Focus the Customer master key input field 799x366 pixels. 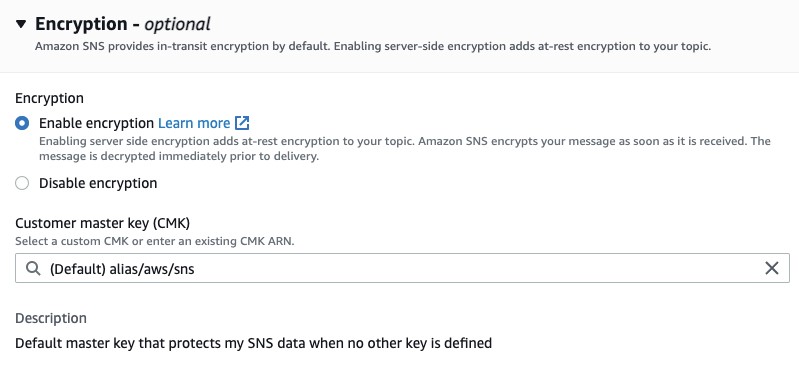point(402,268)
